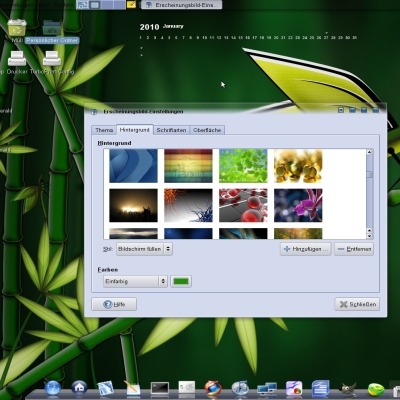Image resolution: width=400 pixels, height=400 pixels.
Task: Choose the blue abstract curves wallpaper
Action: pyautogui.click(x=133, y=166)
